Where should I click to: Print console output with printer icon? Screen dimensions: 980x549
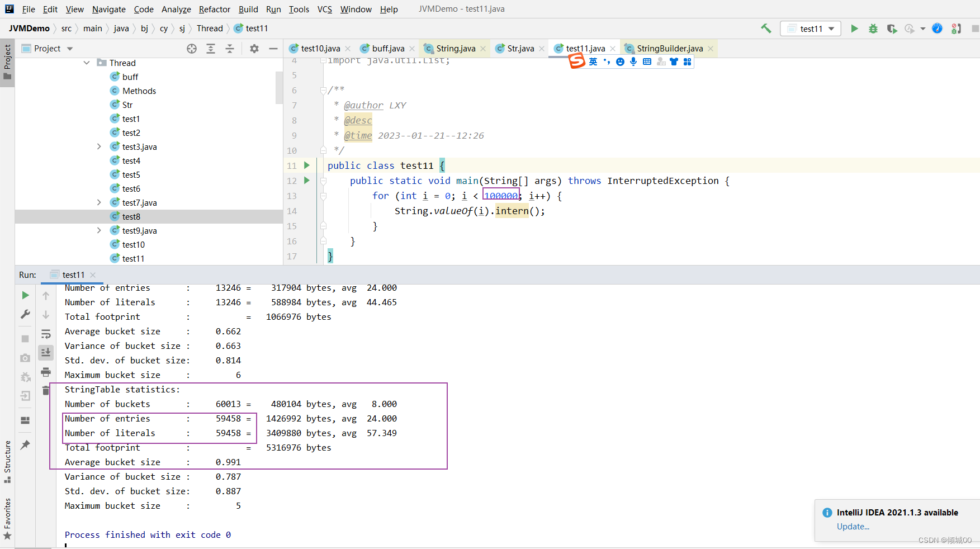[46, 372]
